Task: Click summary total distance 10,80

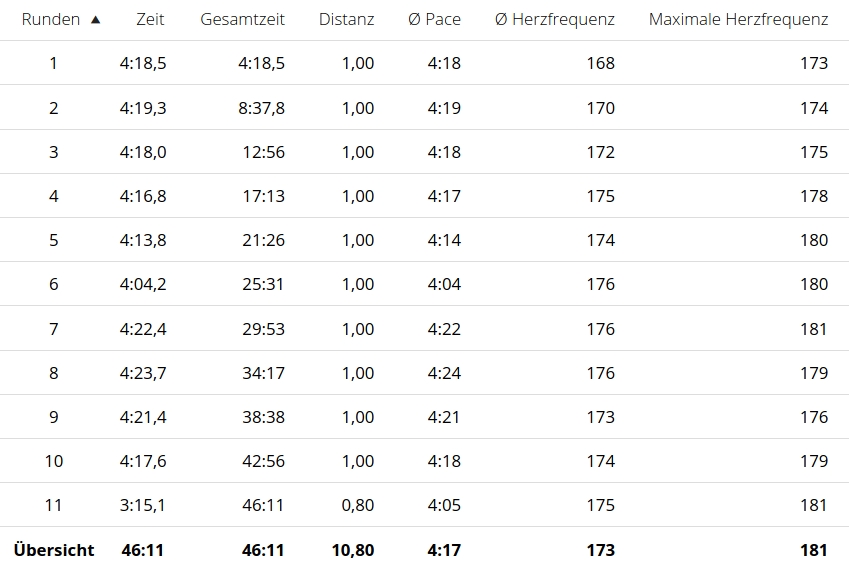Action: [x=352, y=550]
